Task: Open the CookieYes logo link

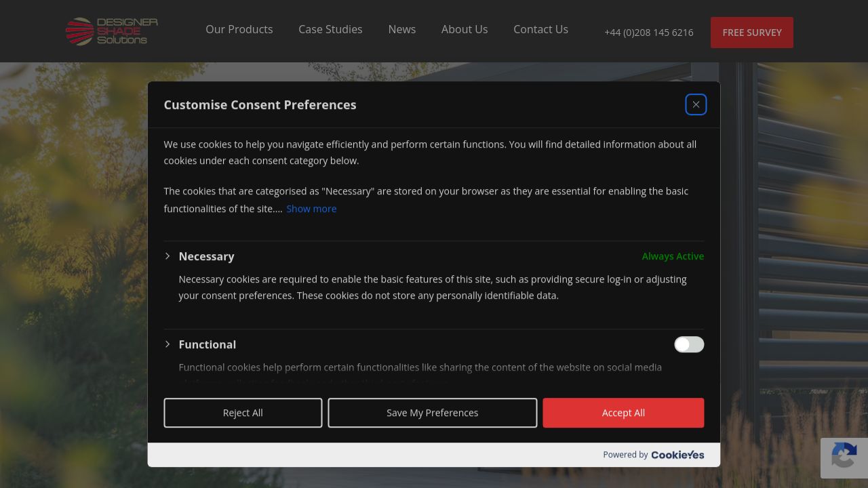Action: point(677,455)
